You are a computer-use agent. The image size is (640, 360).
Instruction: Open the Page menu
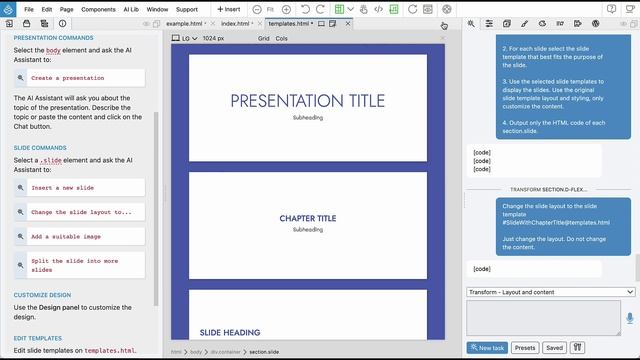(67, 9)
